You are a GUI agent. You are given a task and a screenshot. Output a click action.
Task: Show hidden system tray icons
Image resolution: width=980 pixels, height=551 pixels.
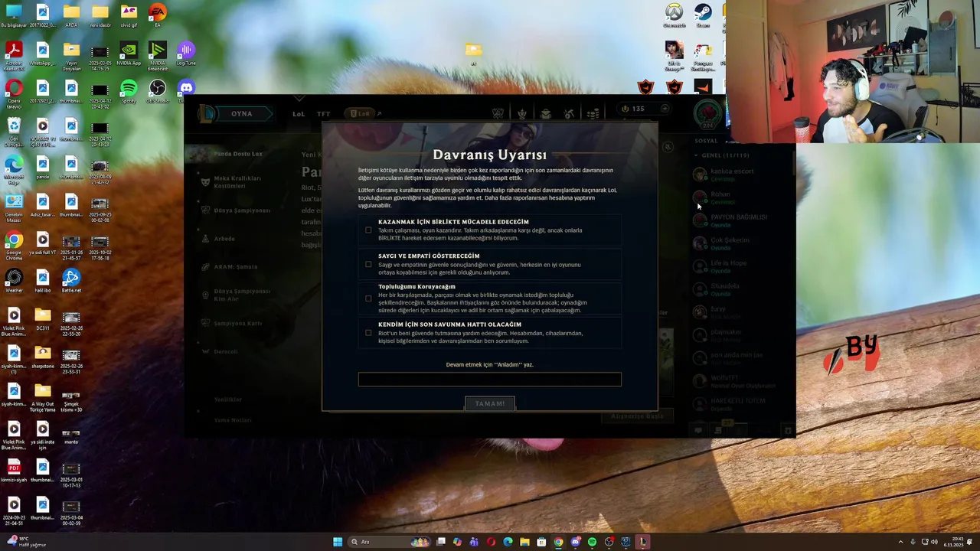pos(901,542)
